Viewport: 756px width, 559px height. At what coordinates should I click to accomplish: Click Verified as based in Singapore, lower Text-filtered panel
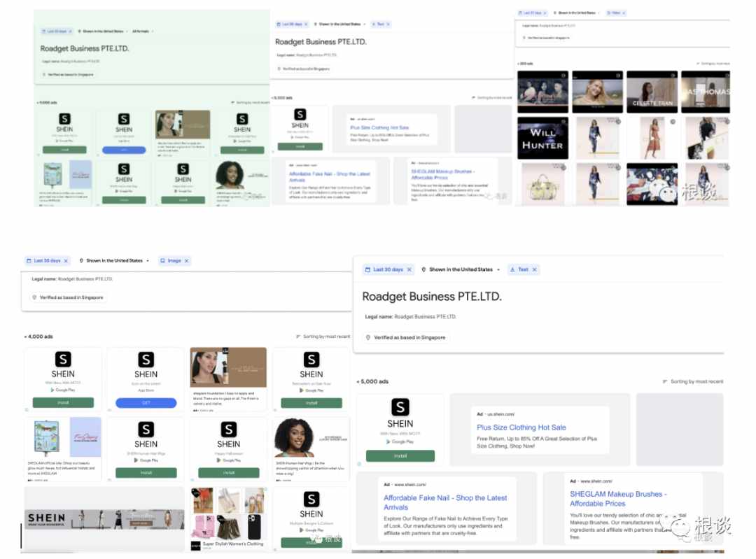pyautogui.click(x=405, y=337)
